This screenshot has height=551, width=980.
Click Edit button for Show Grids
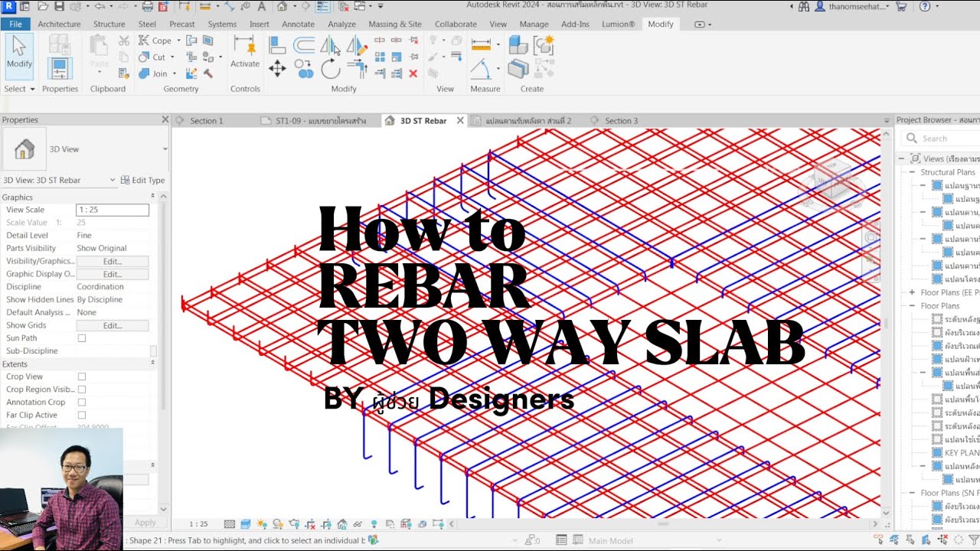pos(113,325)
